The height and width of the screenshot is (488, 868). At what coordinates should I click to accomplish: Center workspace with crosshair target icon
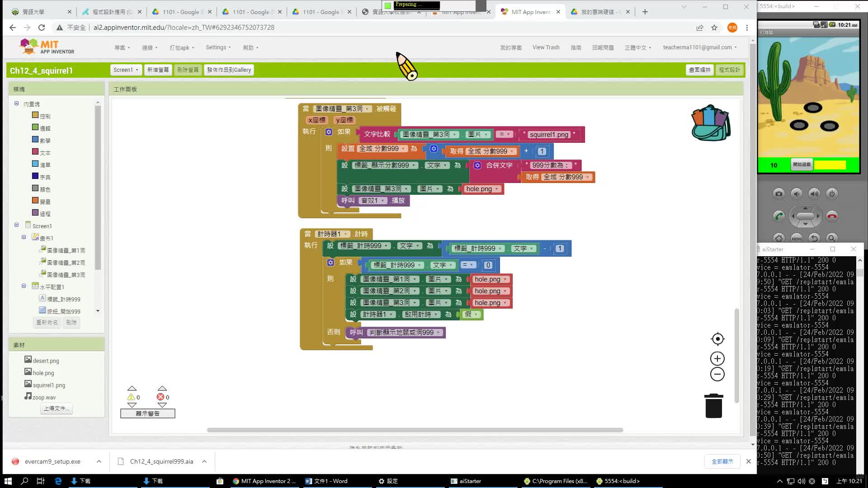[717, 339]
